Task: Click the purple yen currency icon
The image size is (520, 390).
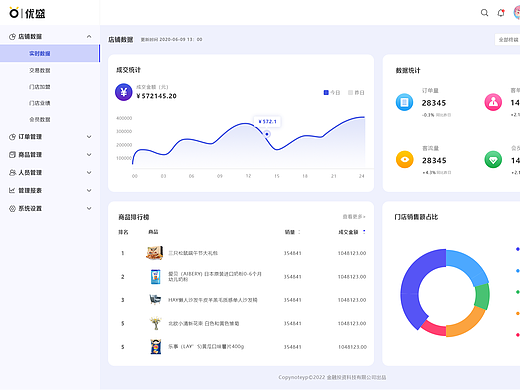Action: point(124,92)
